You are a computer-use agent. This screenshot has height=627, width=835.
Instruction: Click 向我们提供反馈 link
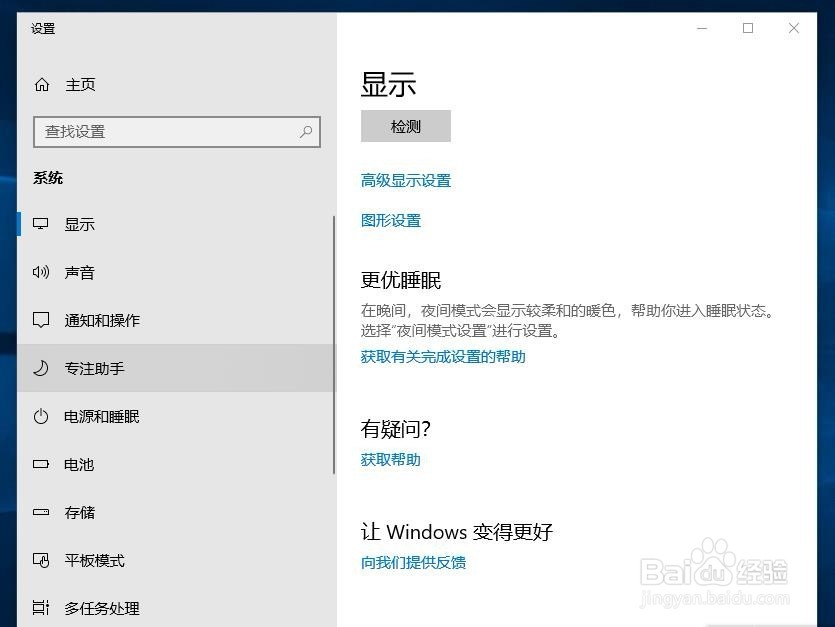[x=413, y=562]
